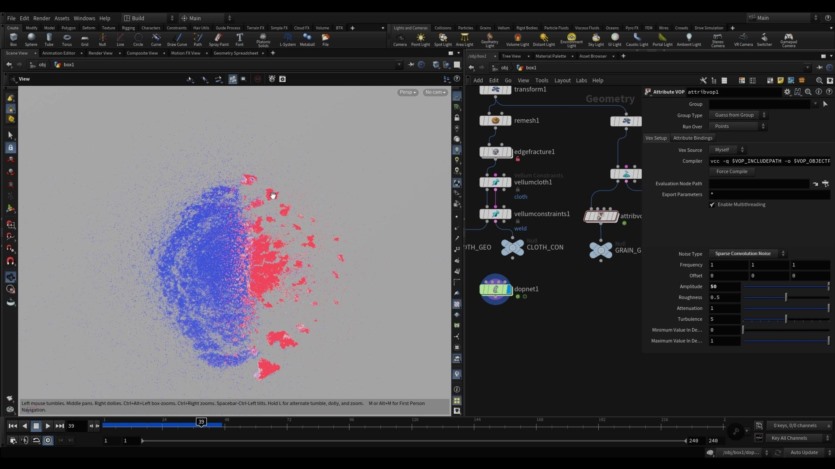Viewport: 835px width, 469px height.
Task: Choose the Font shelf tool
Action: point(240,39)
